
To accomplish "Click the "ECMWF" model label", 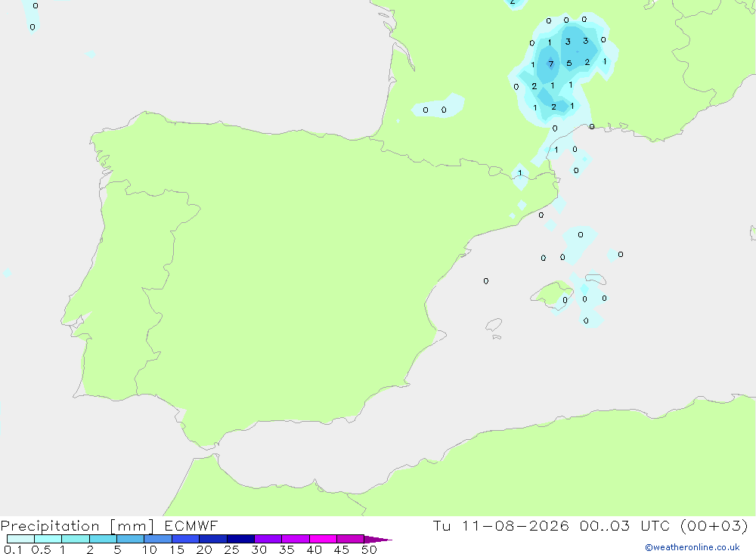I will [x=191, y=526].
